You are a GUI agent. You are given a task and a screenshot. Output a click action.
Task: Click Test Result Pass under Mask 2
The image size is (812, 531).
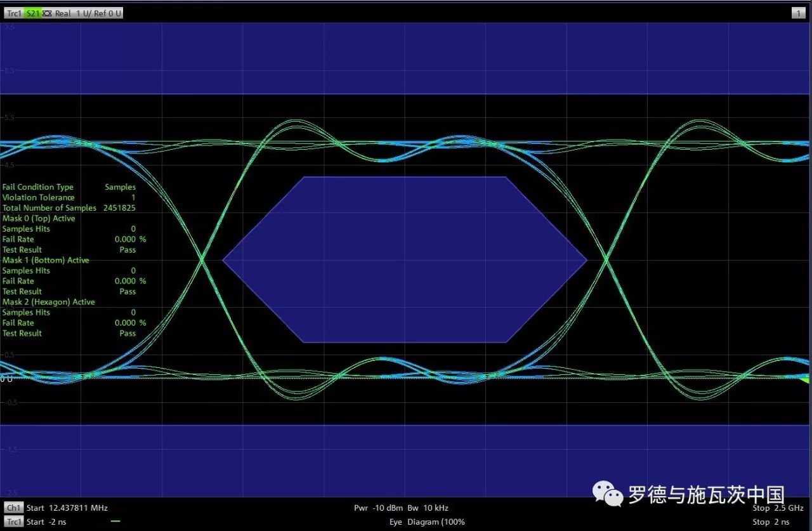point(69,333)
